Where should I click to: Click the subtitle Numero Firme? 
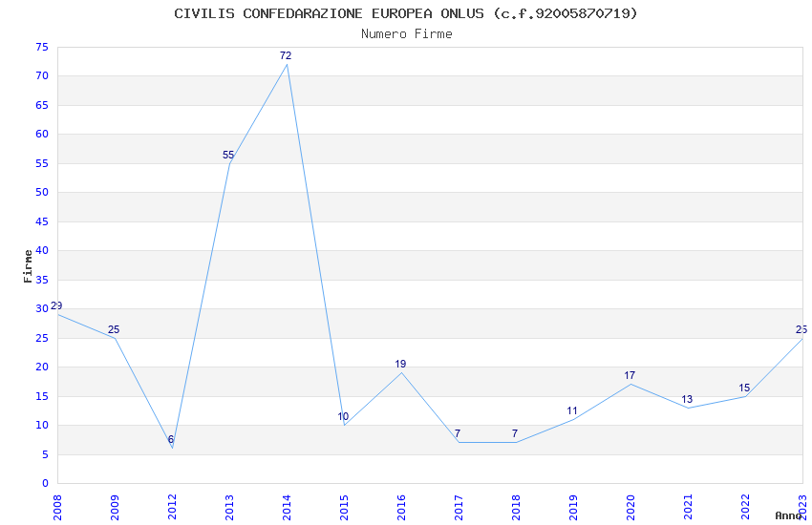407,34
